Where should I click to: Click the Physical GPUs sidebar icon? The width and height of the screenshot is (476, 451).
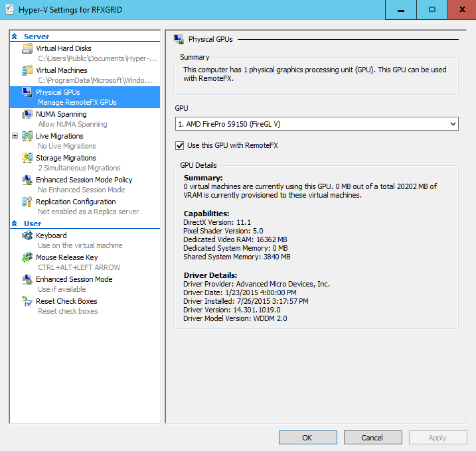[27, 92]
